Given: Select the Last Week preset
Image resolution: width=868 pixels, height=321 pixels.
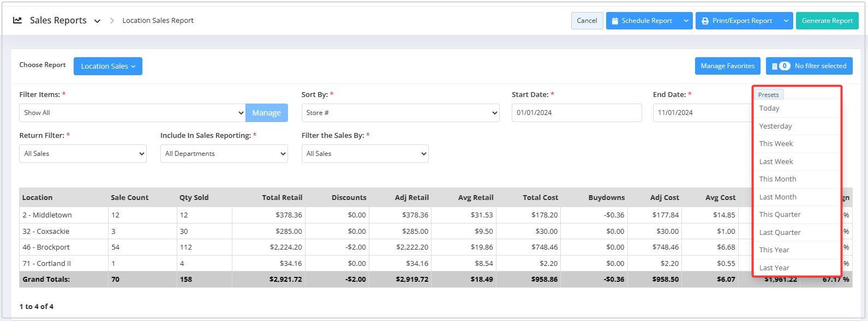Looking at the screenshot, I should tap(796, 161).
